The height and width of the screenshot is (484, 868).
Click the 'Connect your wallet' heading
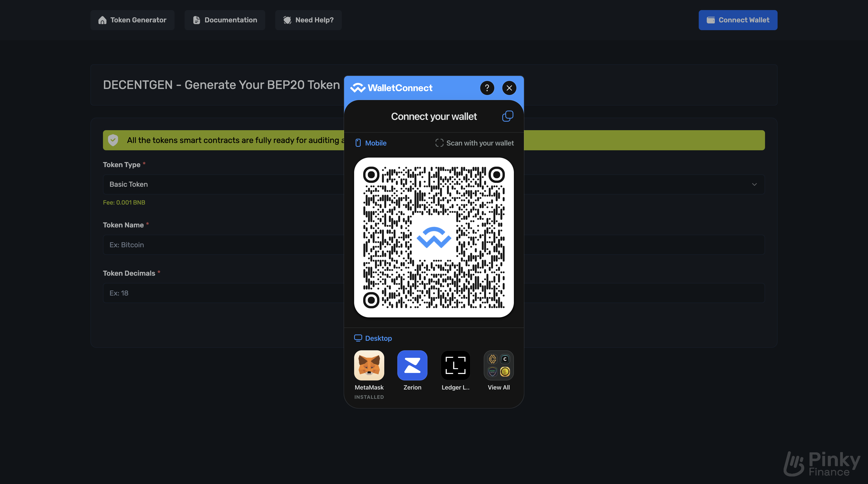(434, 116)
